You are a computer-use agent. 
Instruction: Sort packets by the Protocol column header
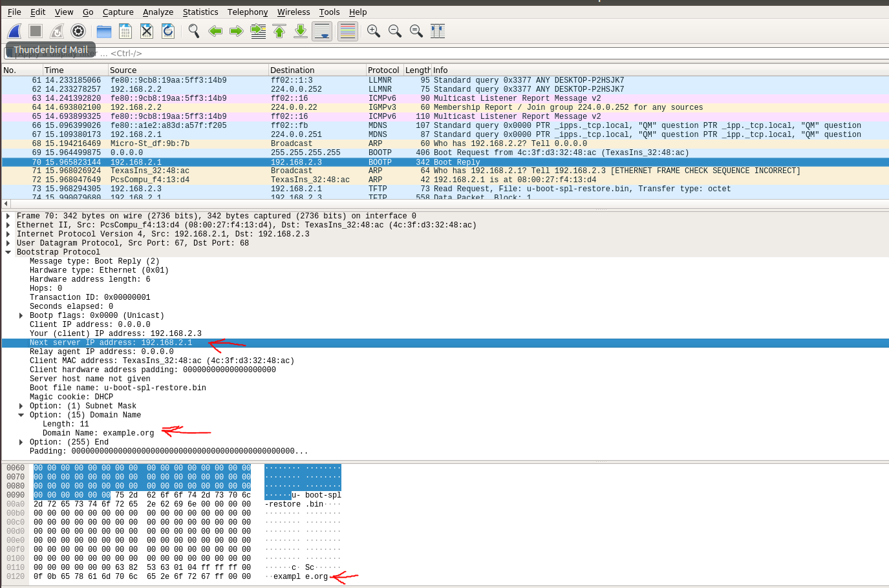(x=383, y=70)
